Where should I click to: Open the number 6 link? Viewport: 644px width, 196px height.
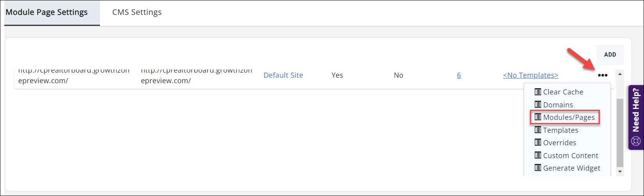pyautogui.click(x=459, y=75)
